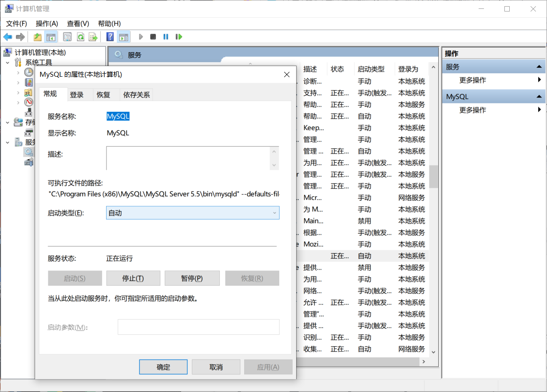Click the 暂停(P) button
This screenshot has height=392, width=547.
point(192,278)
